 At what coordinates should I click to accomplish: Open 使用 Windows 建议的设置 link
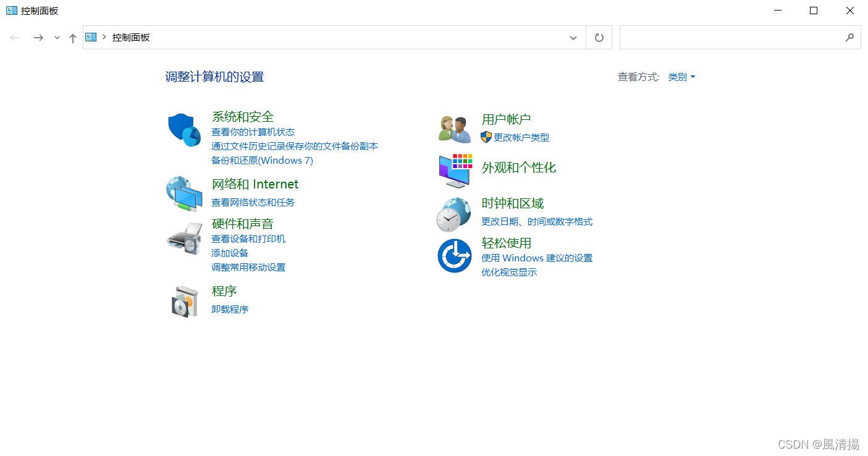pyautogui.click(x=537, y=258)
